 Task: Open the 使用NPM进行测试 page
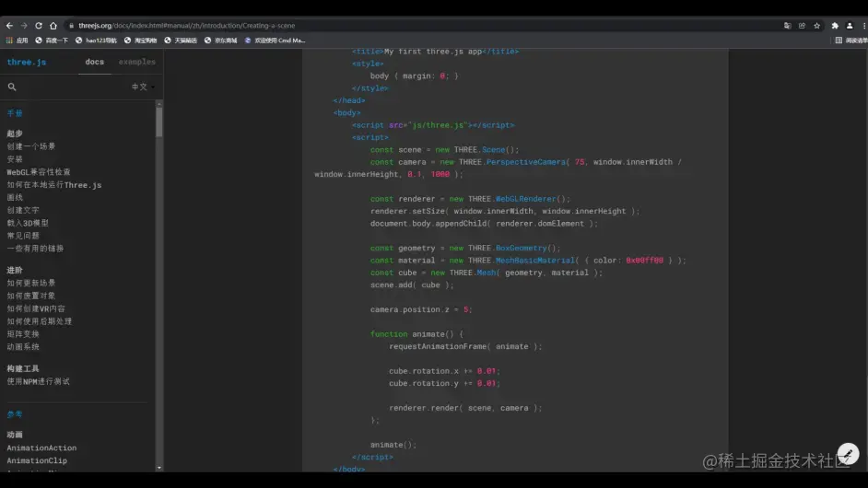pyautogui.click(x=38, y=382)
